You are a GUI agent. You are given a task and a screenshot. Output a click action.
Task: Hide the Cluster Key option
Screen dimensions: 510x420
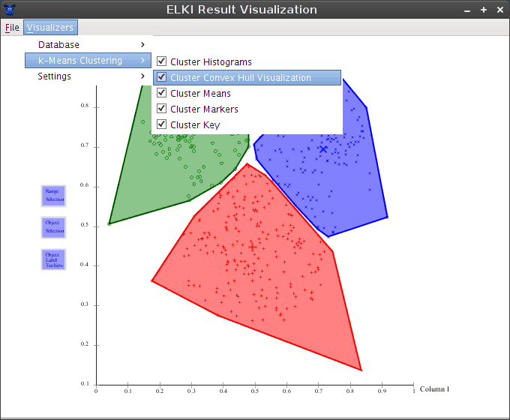[161, 124]
